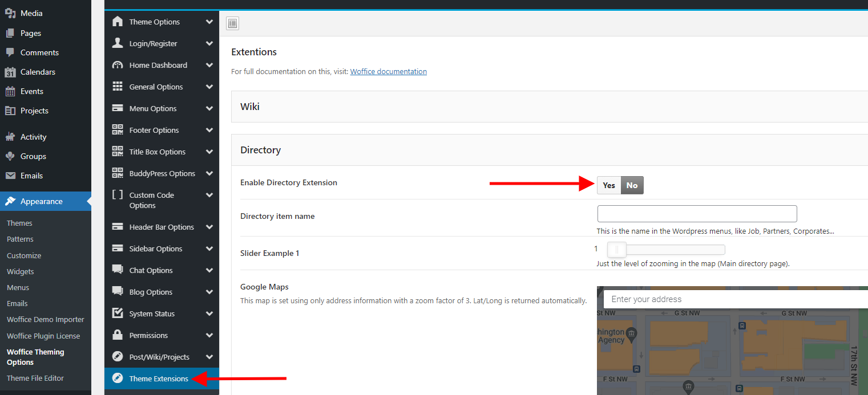Click the Login/Register user icon

(x=118, y=43)
